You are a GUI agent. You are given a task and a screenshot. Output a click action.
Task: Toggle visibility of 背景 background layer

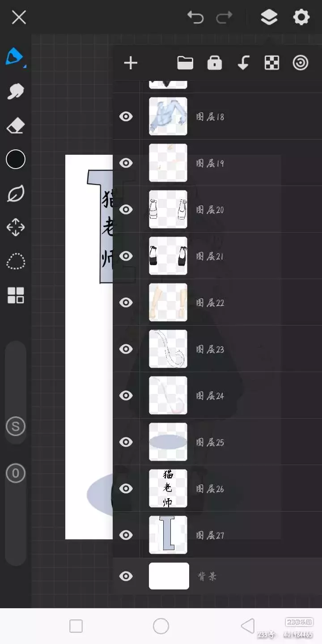(x=126, y=576)
